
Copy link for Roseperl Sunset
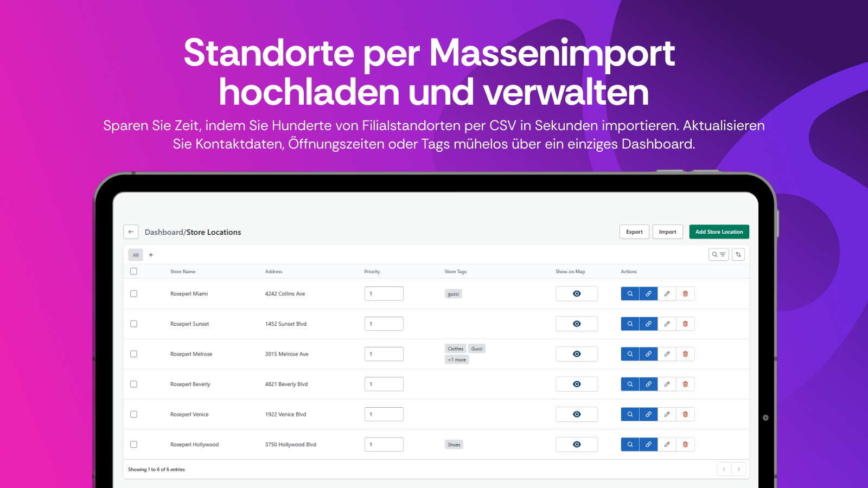(x=648, y=324)
